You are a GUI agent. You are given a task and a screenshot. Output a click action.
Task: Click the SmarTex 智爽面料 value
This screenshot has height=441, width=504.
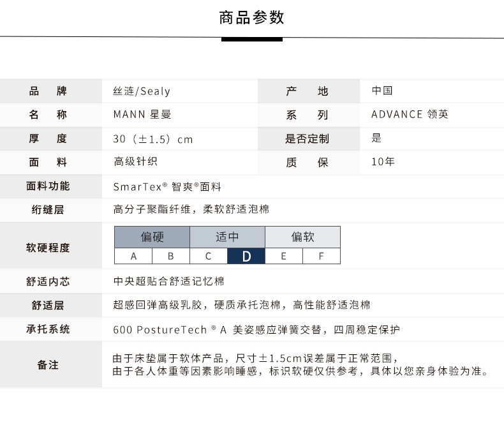(x=167, y=187)
